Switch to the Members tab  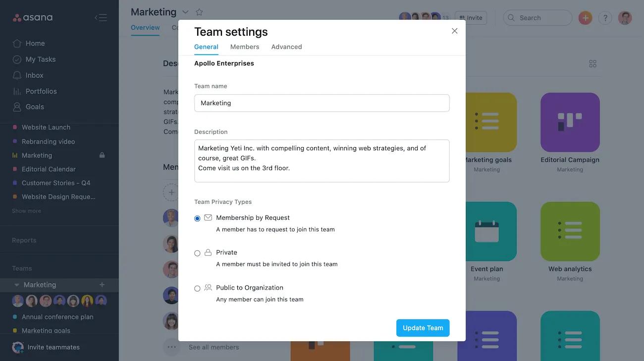coord(245,47)
